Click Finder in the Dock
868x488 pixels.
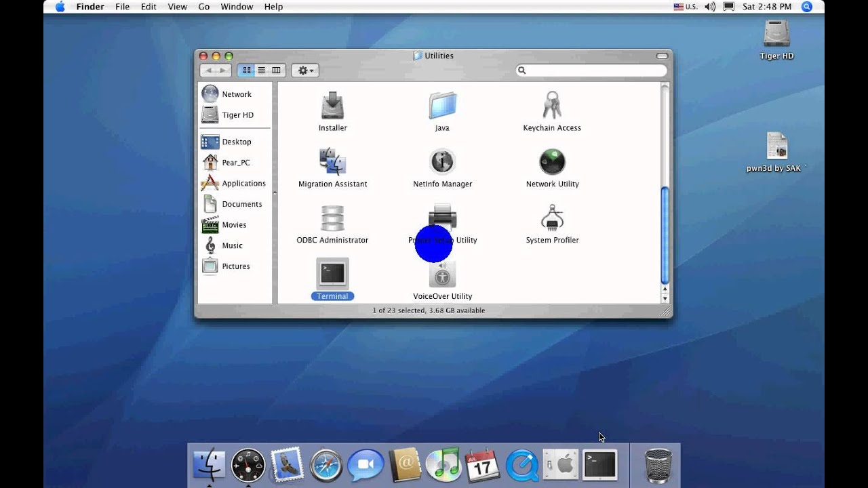(210, 465)
